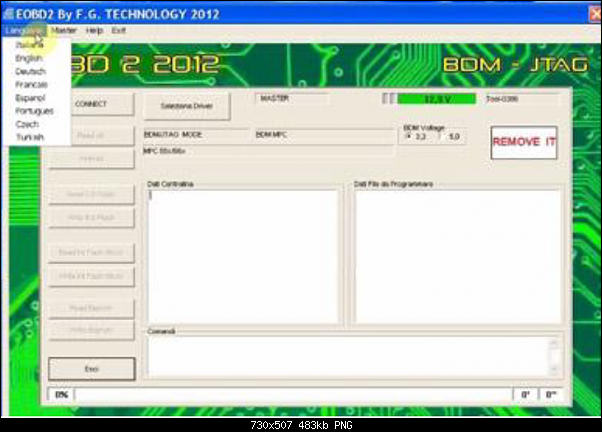The width and height of the screenshot is (602, 432).
Task: Click the bottom progress bar field
Action: (294, 395)
